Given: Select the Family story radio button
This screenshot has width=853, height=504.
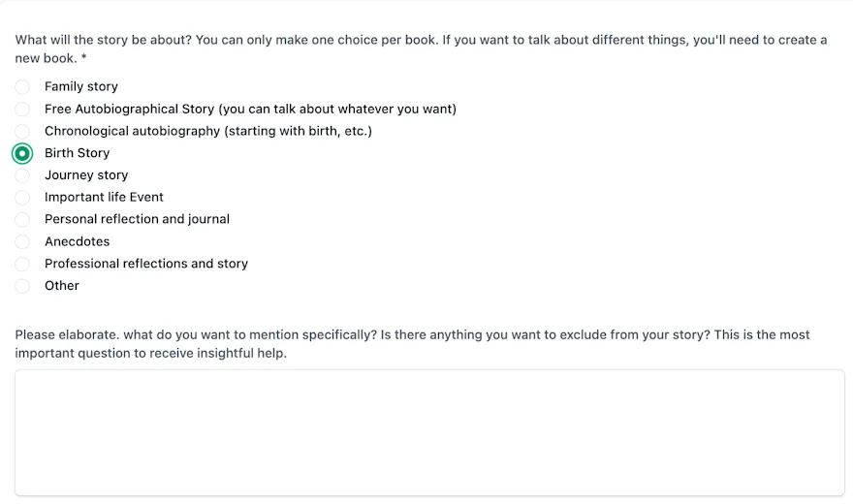Looking at the screenshot, I should [x=22, y=87].
